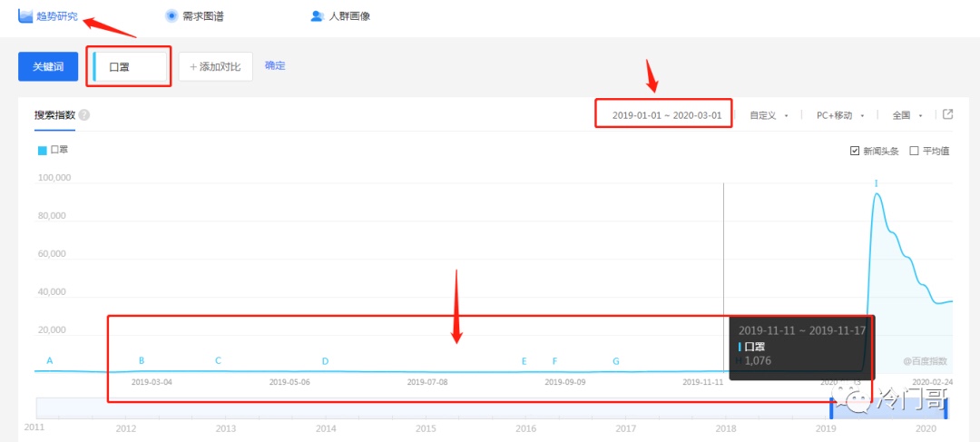Click the 2019-07-08 axis date label
The width and height of the screenshot is (980, 442).
(x=427, y=382)
